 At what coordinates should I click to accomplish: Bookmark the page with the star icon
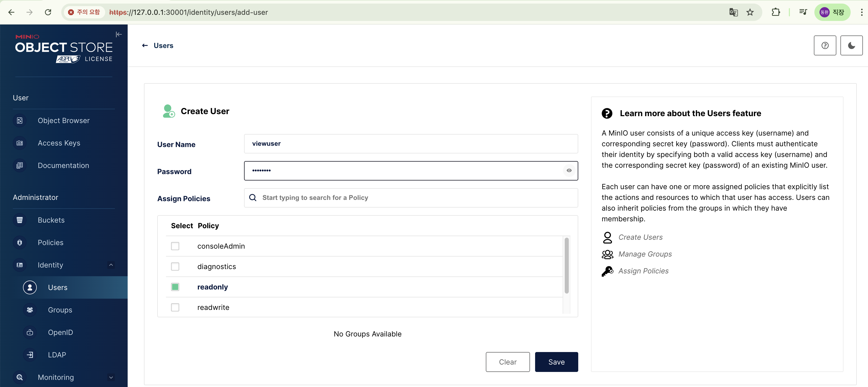pyautogui.click(x=750, y=13)
